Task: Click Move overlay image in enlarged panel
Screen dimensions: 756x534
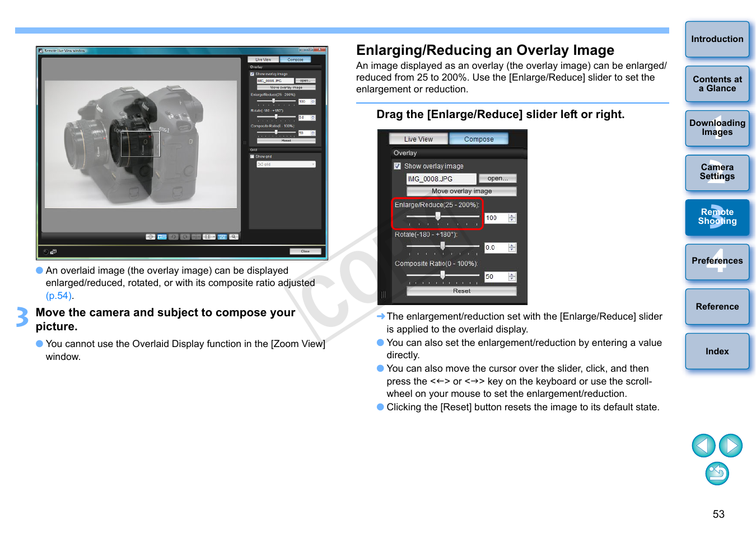Action: (x=461, y=191)
